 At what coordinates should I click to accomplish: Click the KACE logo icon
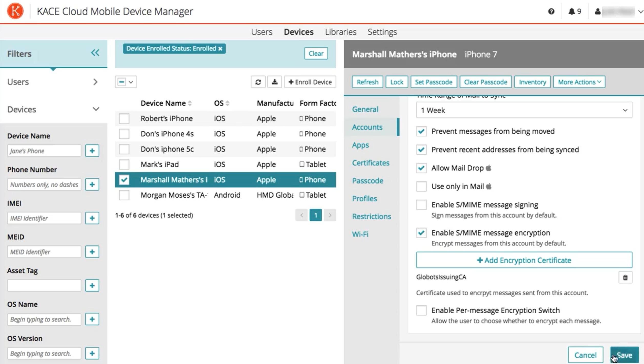(15, 11)
